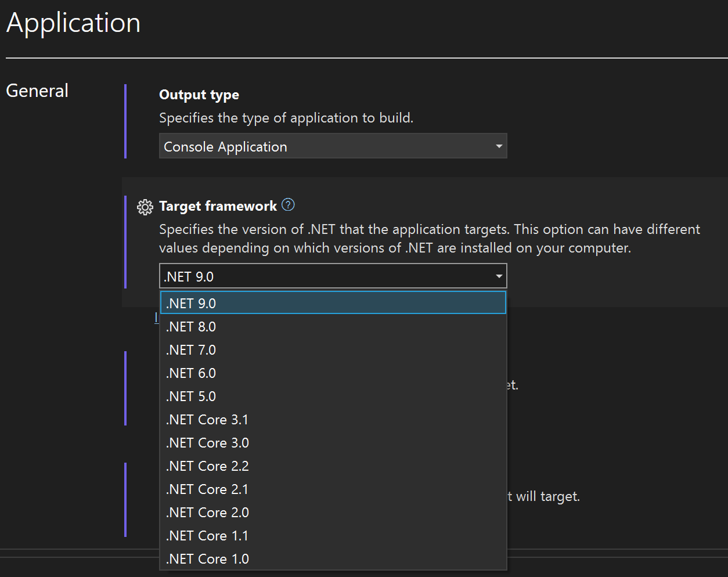
Task: Choose .NET Core 2.0 framework
Action: [333, 512]
